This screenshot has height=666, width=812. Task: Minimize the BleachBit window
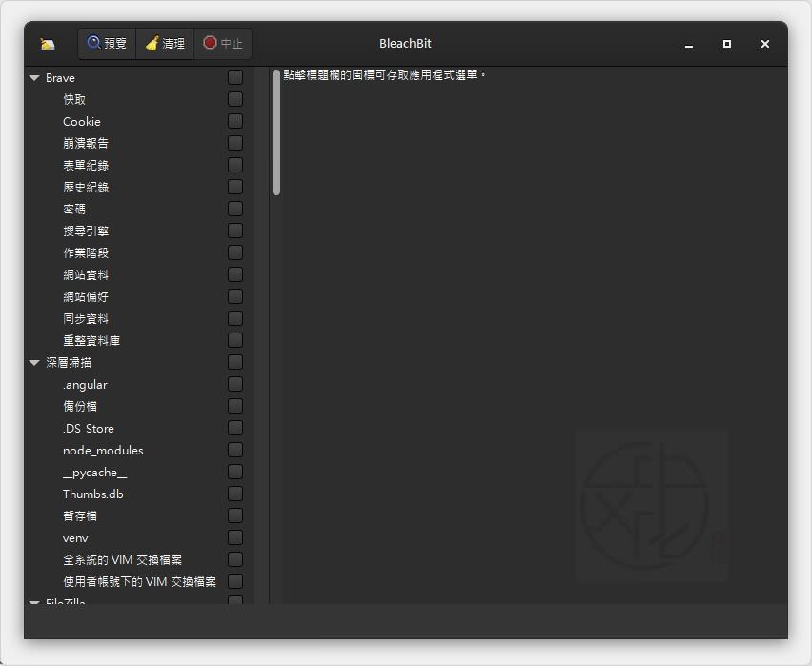[x=689, y=44]
